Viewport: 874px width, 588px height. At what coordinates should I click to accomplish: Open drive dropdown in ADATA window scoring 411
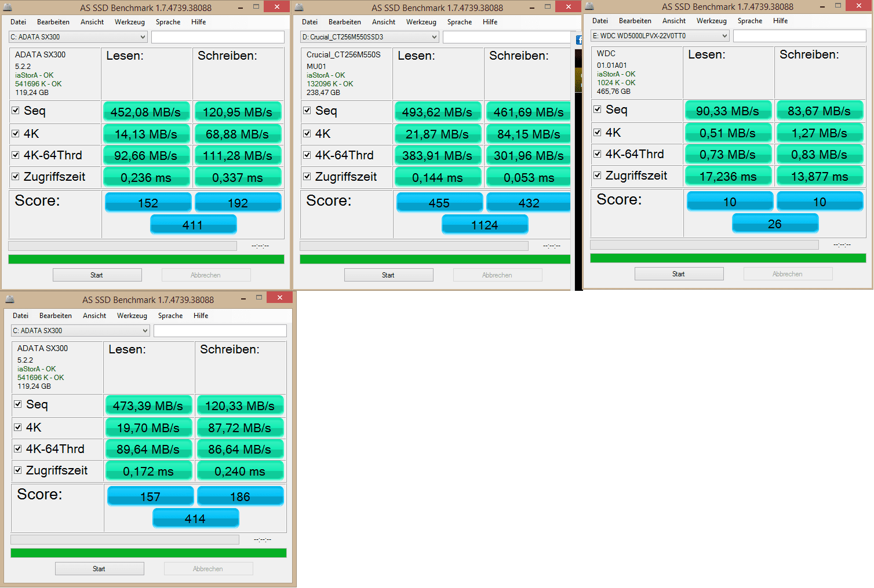click(78, 37)
